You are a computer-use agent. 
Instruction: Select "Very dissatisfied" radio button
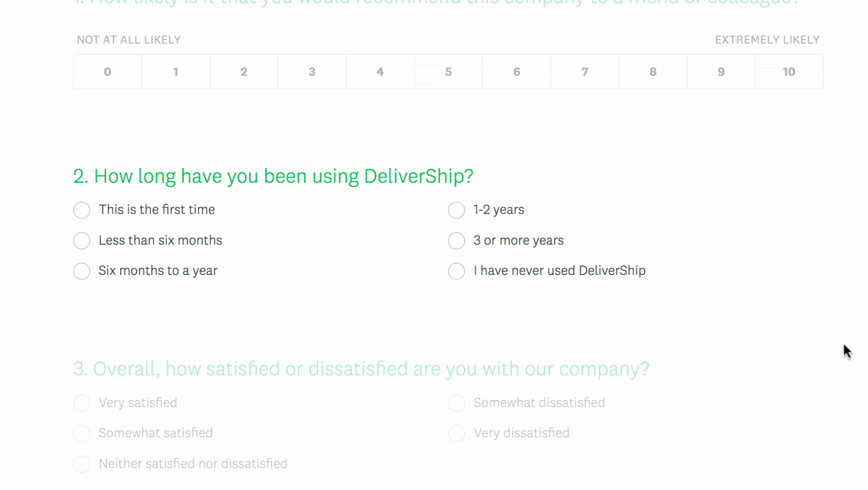click(x=456, y=433)
